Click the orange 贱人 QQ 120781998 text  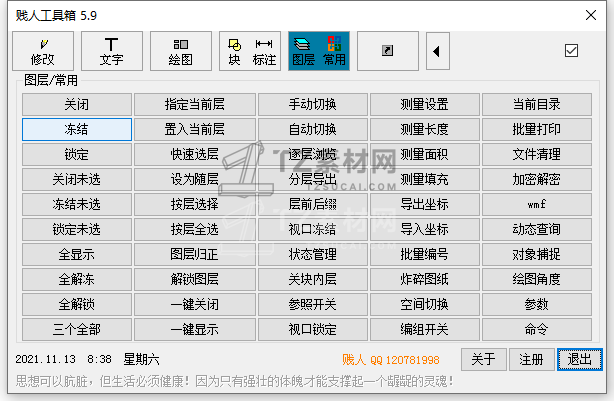coord(391,360)
